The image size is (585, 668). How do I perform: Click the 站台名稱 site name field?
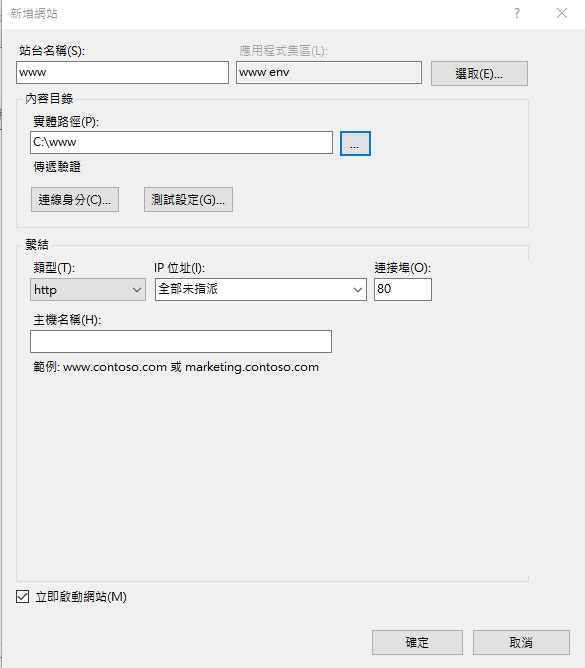coord(122,72)
